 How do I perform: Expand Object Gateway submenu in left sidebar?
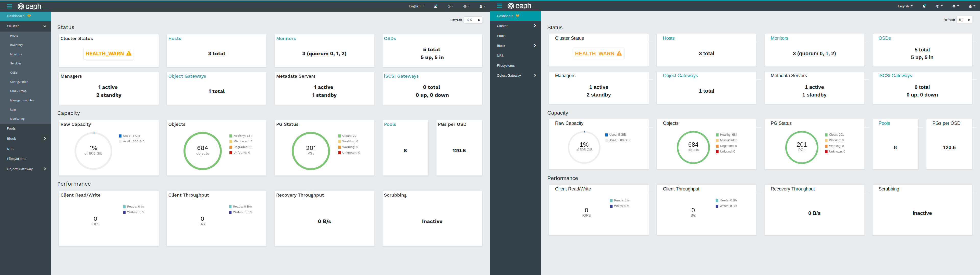click(45, 169)
